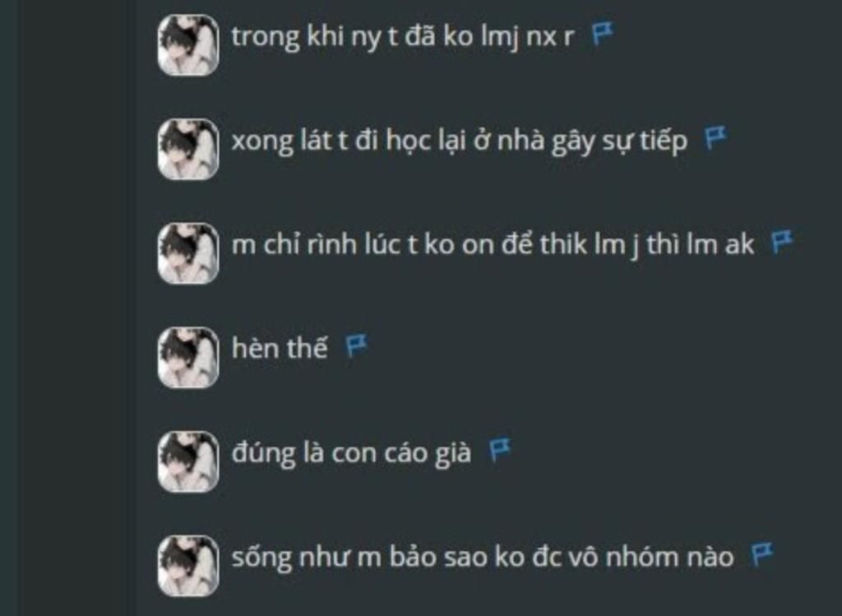Screen dimensions: 842x616
Task: Flag the 'hèn thế' message
Action: [356, 346]
